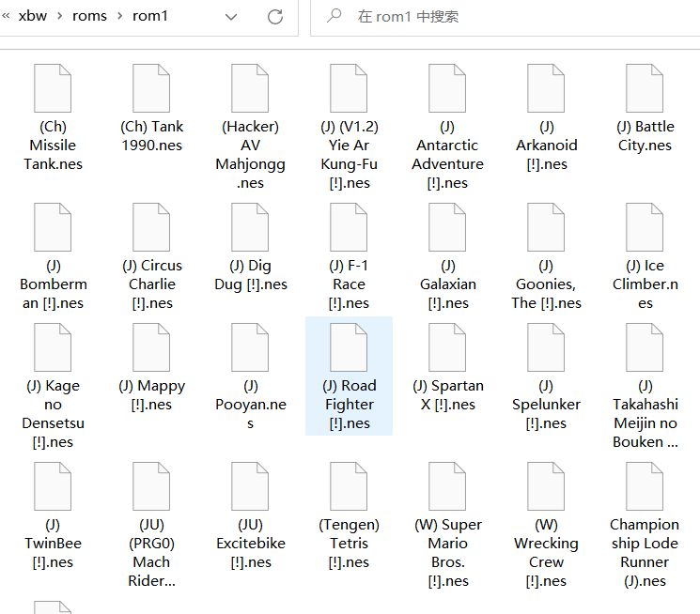Select (J) Spartan X [!].nes file icon
This screenshot has width=700, height=614.
[447, 347]
